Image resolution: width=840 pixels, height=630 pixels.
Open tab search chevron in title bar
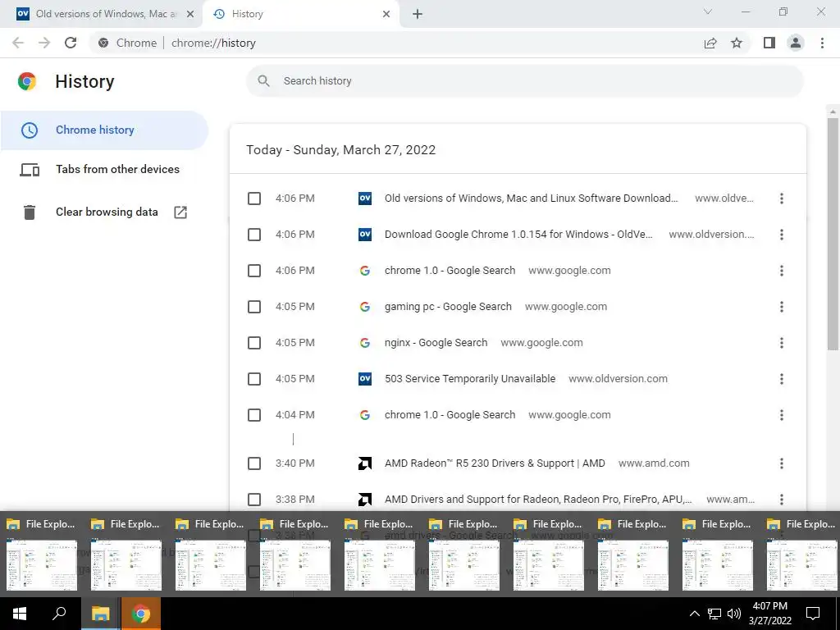(708, 11)
